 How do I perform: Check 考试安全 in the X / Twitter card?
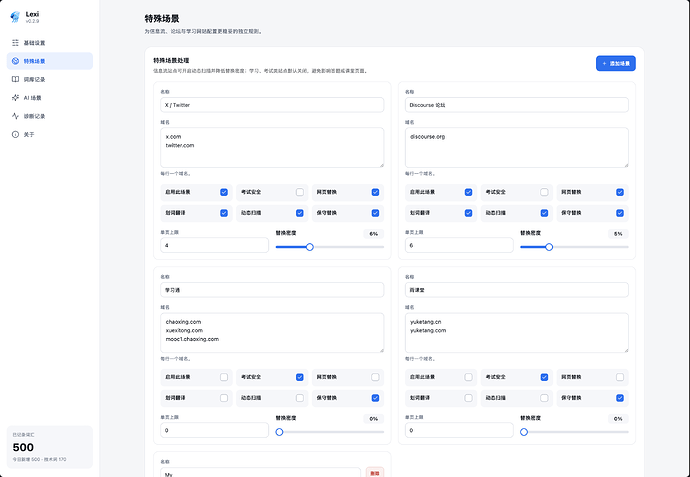[x=300, y=192]
